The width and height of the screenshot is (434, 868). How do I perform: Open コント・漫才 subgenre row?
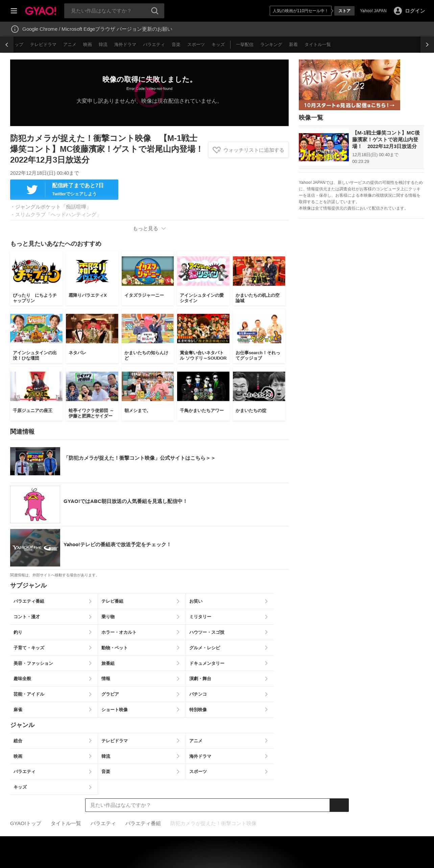point(54,617)
